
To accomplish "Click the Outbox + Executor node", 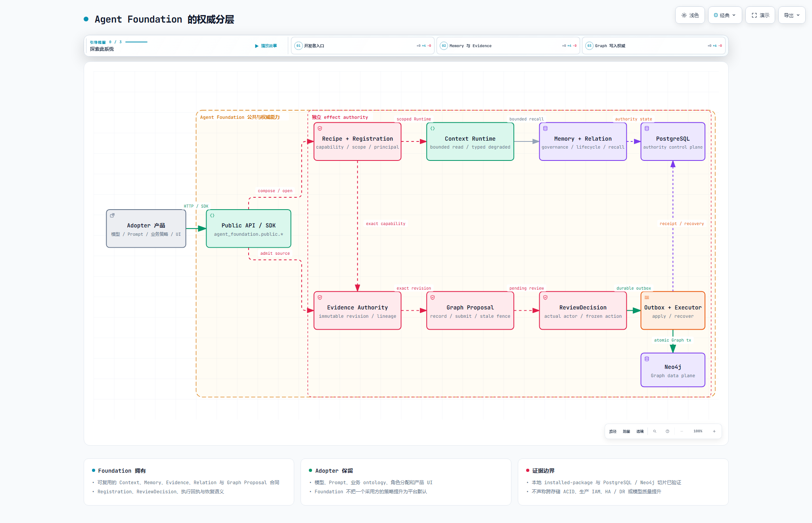I will click(x=673, y=311).
